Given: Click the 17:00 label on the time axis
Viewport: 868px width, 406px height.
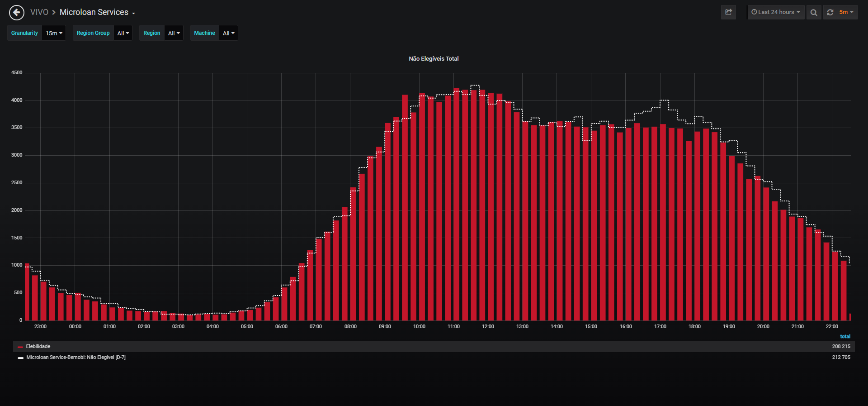Looking at the screenshot, I should point(660,326).
